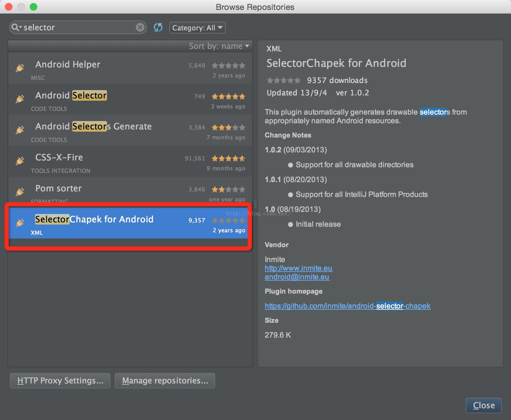Click Android Helper star rating
The height and width of the screenshot is (420, 511).
pos(229,65)
